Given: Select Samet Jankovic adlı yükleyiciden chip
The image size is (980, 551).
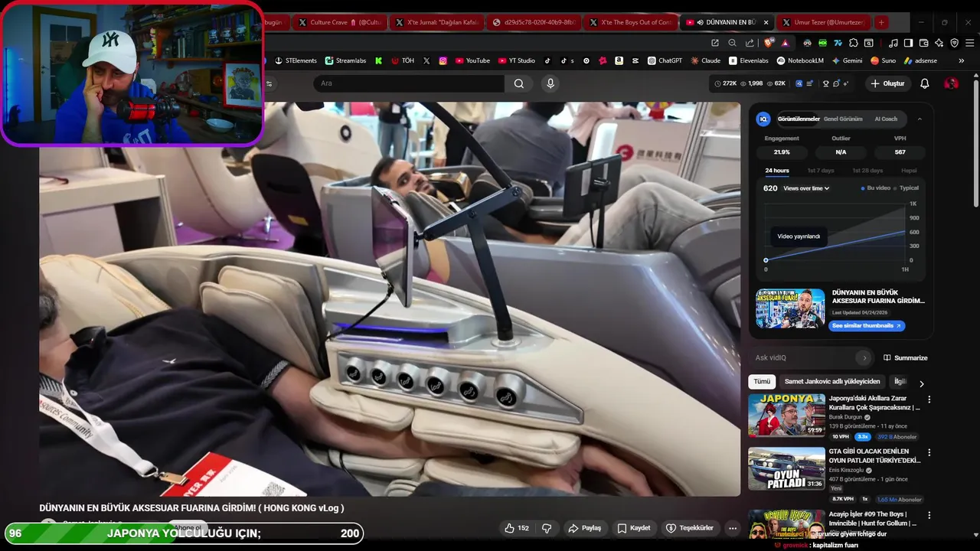Looking at the screenshot, I should coord(832,382).
